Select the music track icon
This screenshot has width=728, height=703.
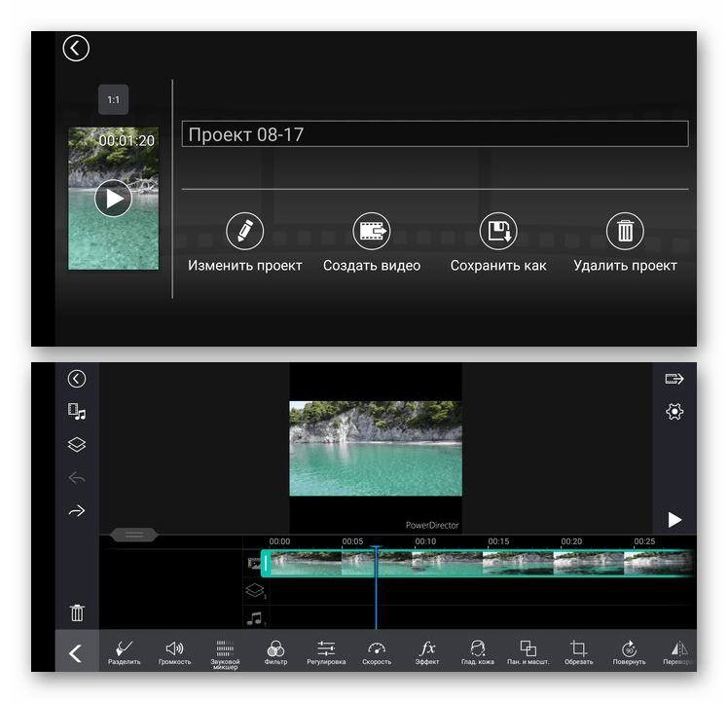(255, 619)
